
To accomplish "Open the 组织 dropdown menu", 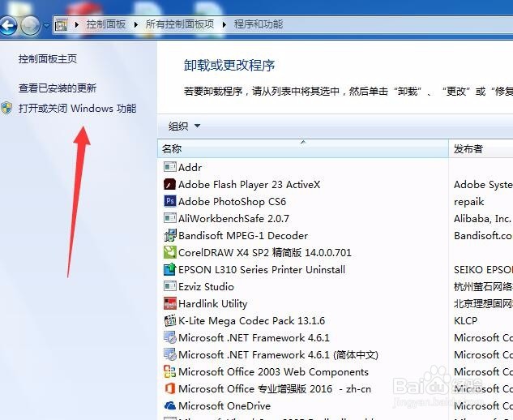I will 184,126.
